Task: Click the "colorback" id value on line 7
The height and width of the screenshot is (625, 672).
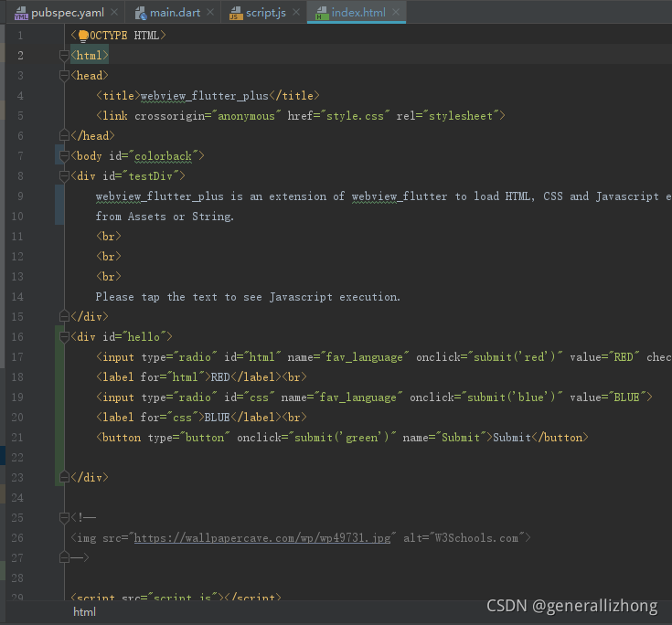Action: (165, 156)
